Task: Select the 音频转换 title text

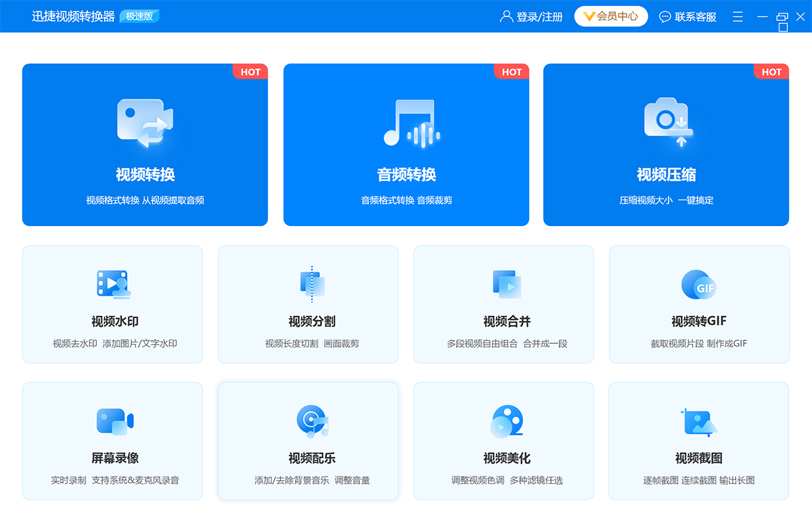Action: click(x=407, y=175)
